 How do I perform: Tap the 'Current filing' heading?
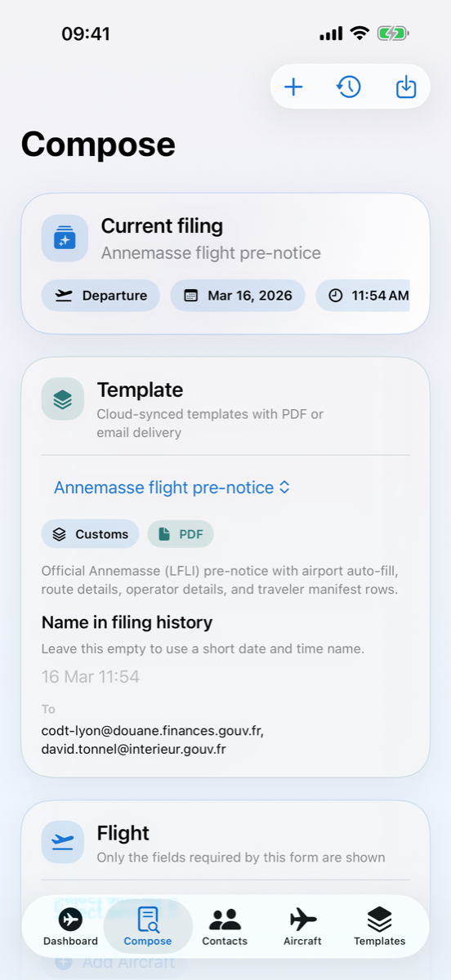162,226
